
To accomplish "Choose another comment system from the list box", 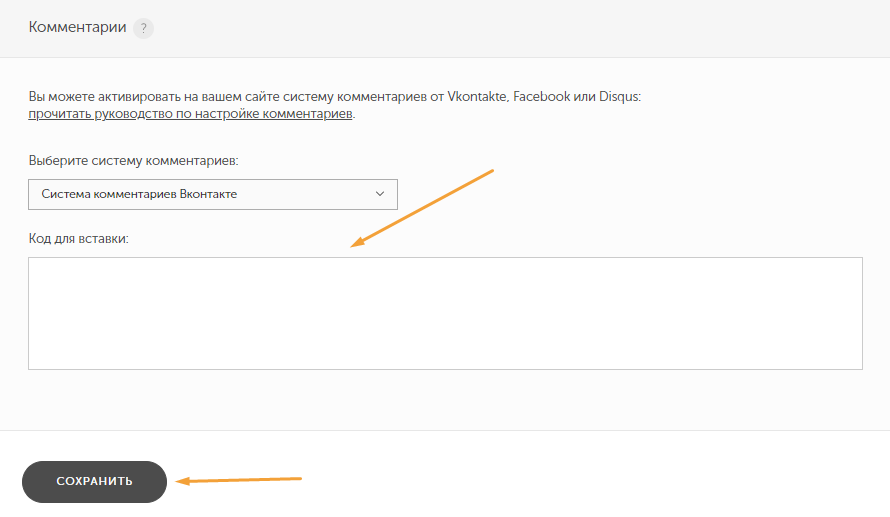I will click(x=213, y=194).
